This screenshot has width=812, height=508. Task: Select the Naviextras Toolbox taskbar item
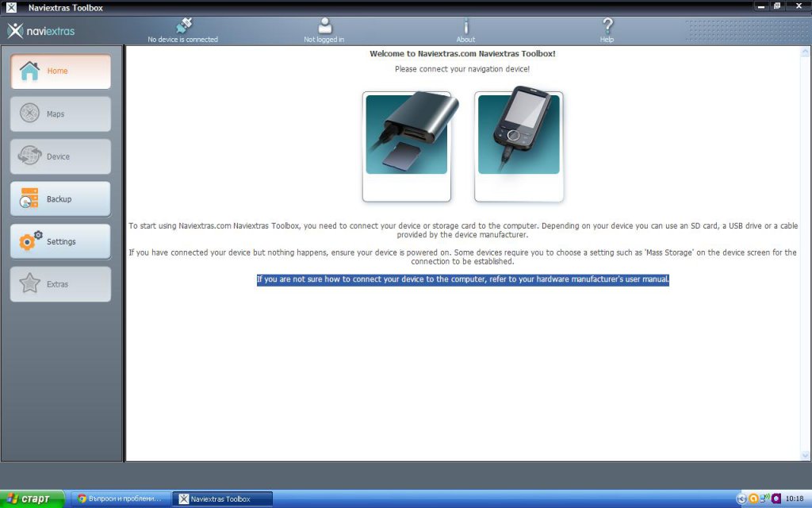pos(222,498)
